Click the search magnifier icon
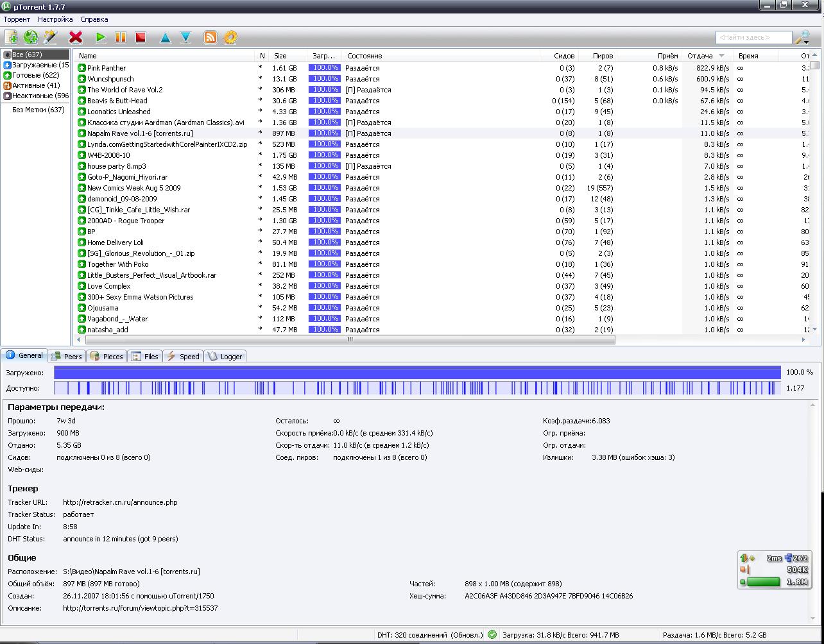This screenshot has width=824, height=644. pyautogui.click(x=801, y=37)
